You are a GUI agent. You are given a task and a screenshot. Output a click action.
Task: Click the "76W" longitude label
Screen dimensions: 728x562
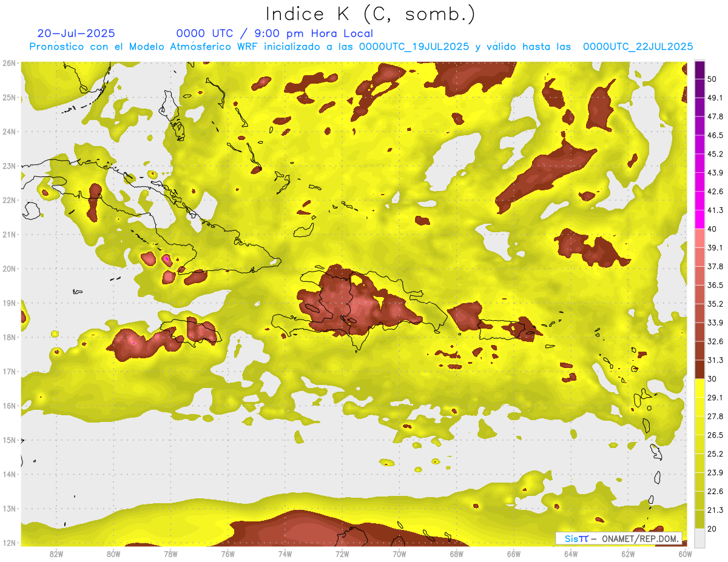tap(227, 554)
